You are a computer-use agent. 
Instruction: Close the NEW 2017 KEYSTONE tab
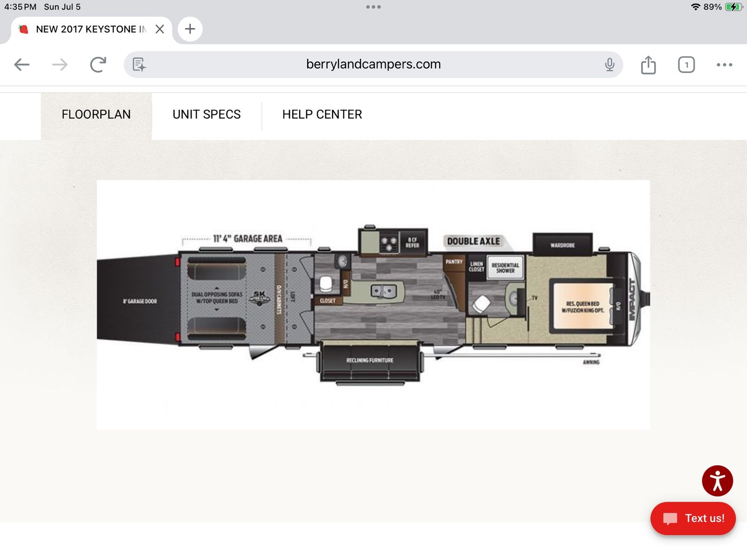point(160,29)
